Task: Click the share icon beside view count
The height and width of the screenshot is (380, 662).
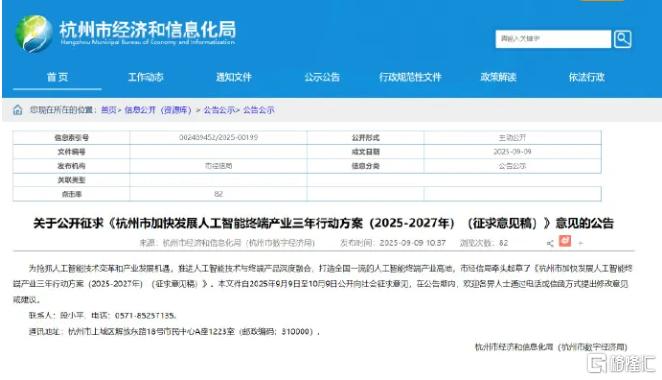Action: [x=550, y=243]
